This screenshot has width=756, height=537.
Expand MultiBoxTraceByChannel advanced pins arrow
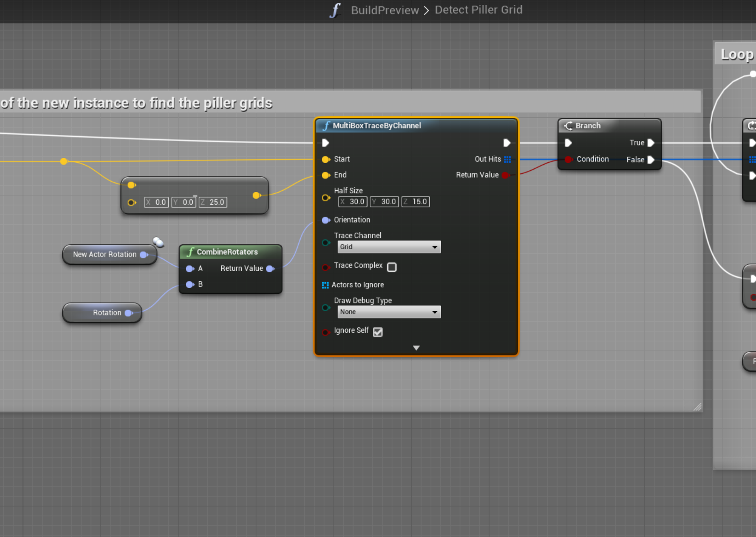point(416,348)
